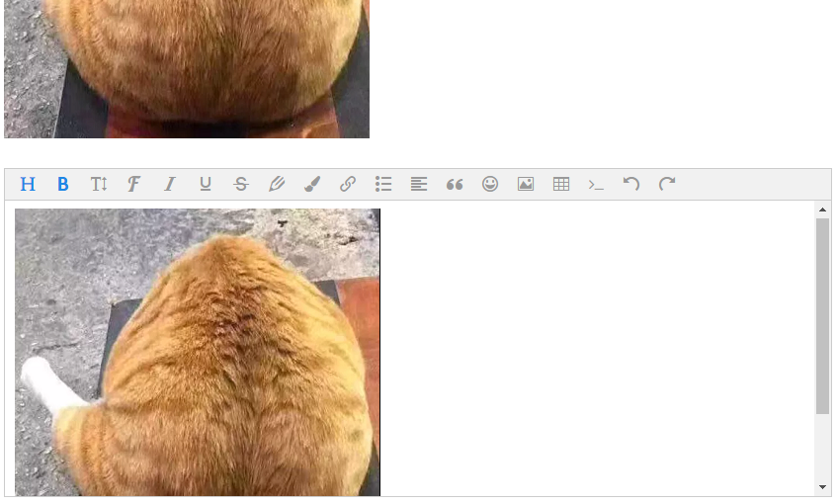Image resolution: width=837 pixels, height=504 pixels.
Task: Open the text color pen tool
Action: (x=277, y=184)
